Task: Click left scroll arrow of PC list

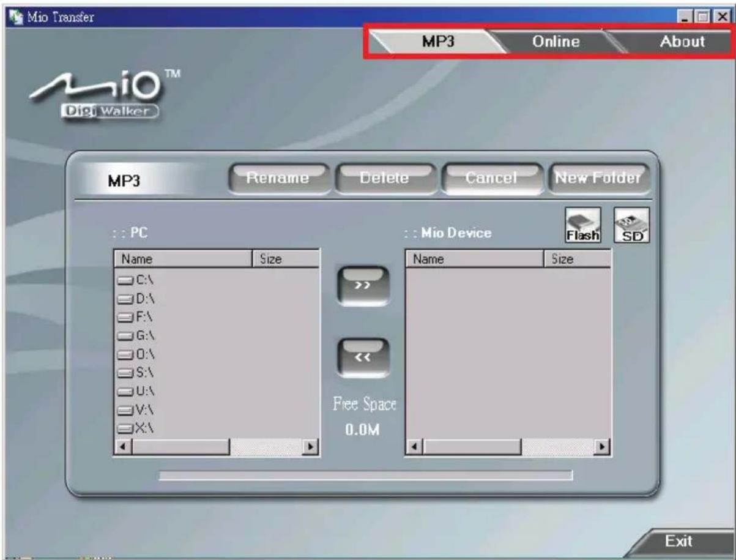Action: pos(122,448)
